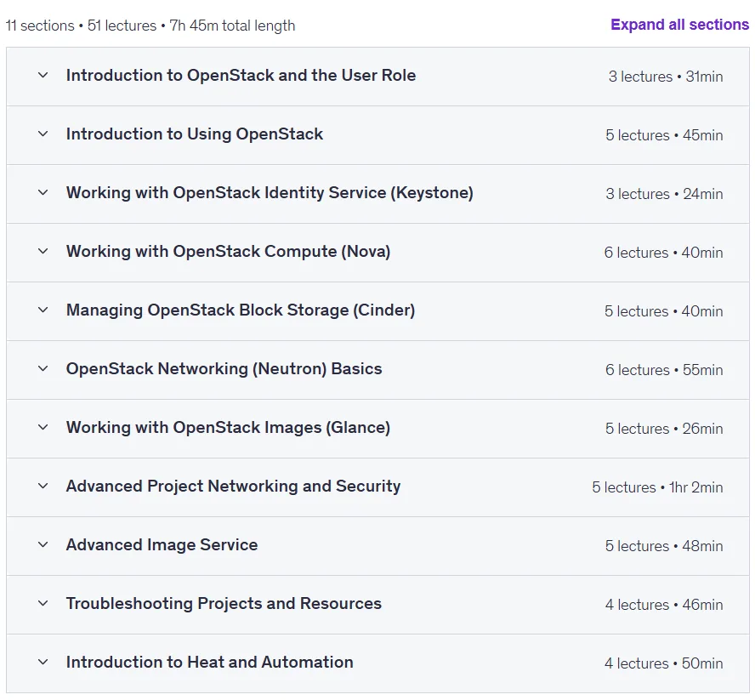Expand chevron for Block Storage (Cinder) section
Screen dimensions: 755x700
pyautogui.click(x=43, y=310)
